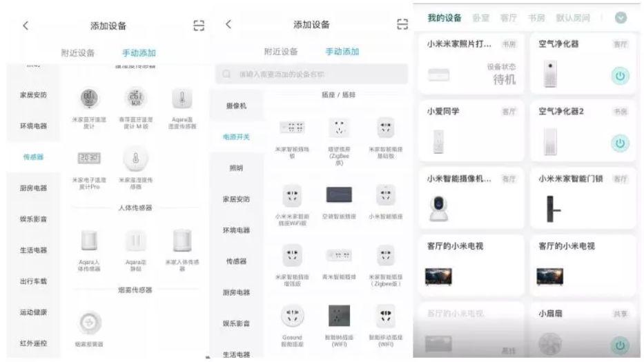
Task: Show the 默认房间 tab
Action: (573, 18)
